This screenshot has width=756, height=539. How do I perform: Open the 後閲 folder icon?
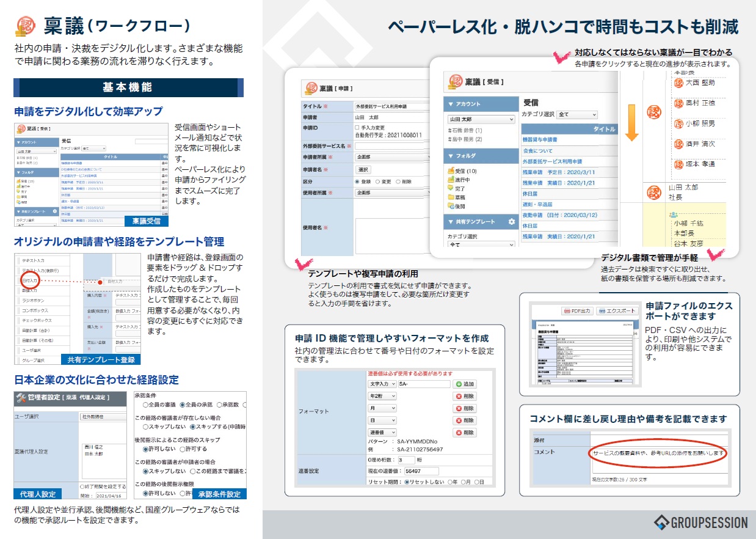point(451,207)
